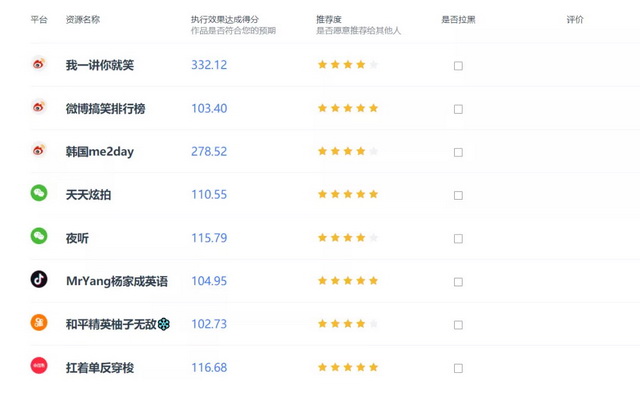Image resolution: width=640 pixels, height=395 pixels.
Task: Click Weibo icon beside 我一讲你就笑
Action: (x=39, y=63)
